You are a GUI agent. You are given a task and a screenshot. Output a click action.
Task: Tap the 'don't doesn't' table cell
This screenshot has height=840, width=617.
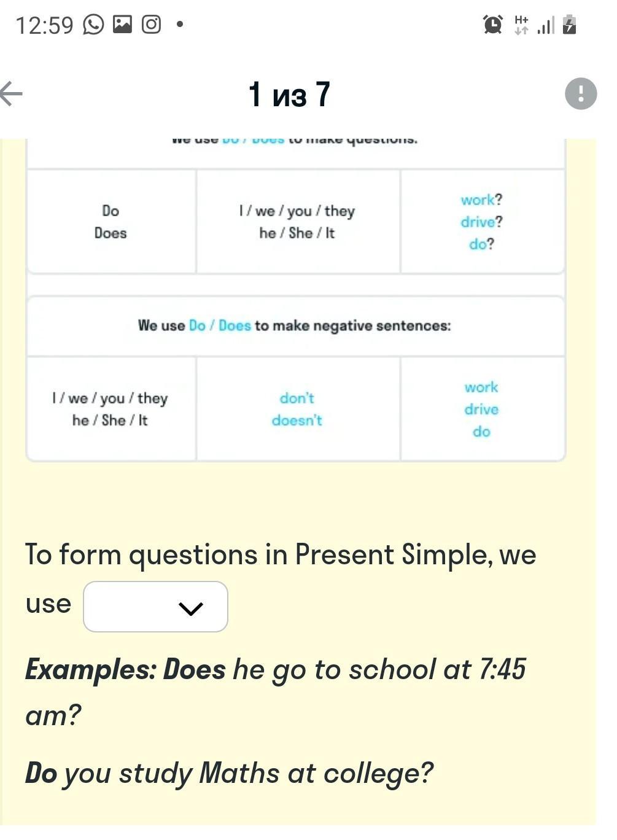pos(297,409)
